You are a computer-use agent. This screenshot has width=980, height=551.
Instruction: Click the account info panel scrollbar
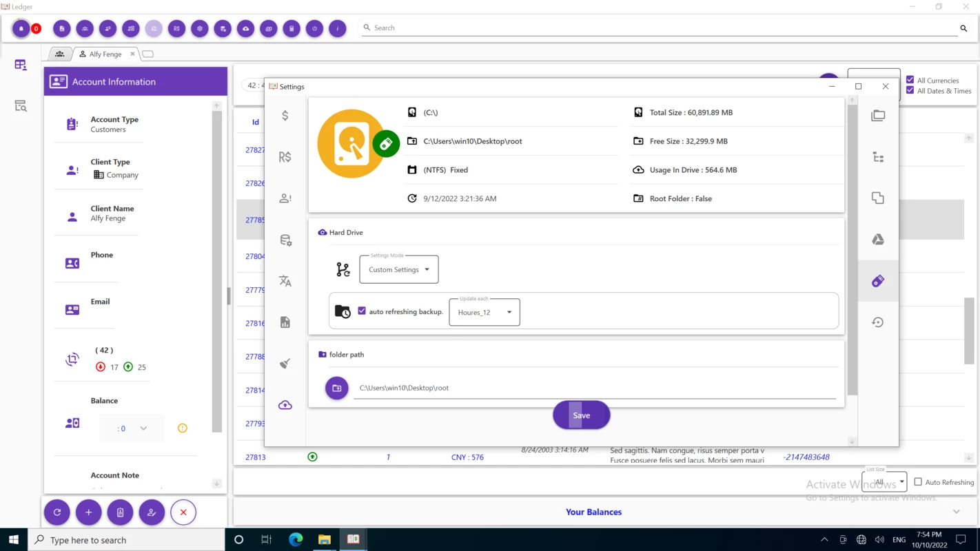click(217, 271)
